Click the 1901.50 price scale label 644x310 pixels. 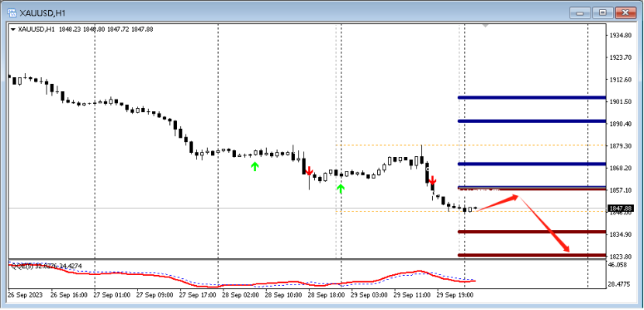tap(621, 102)
